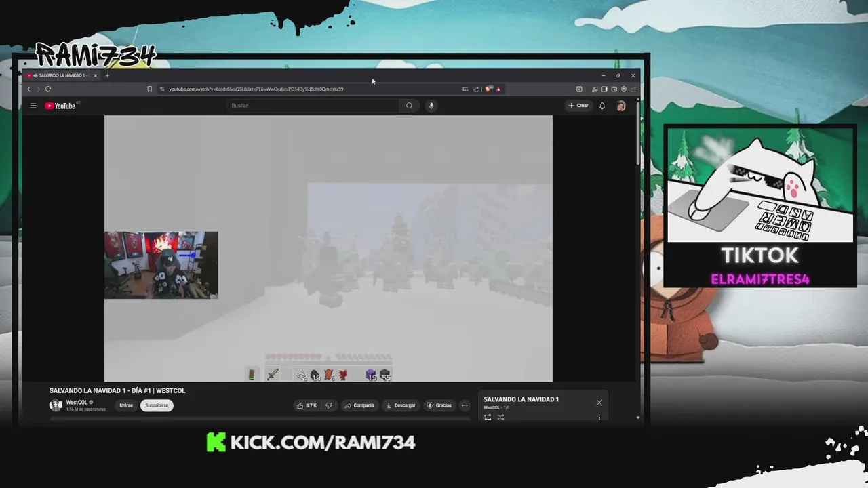Go back with the browser back arrow

point(28,89)
